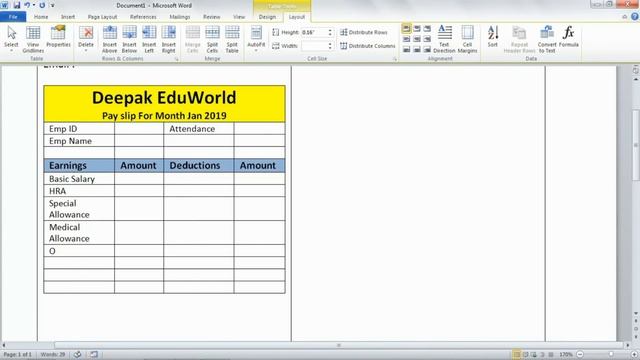
Task: Adjust the Height spinner arrows
Action: click(x=330, y=32)
